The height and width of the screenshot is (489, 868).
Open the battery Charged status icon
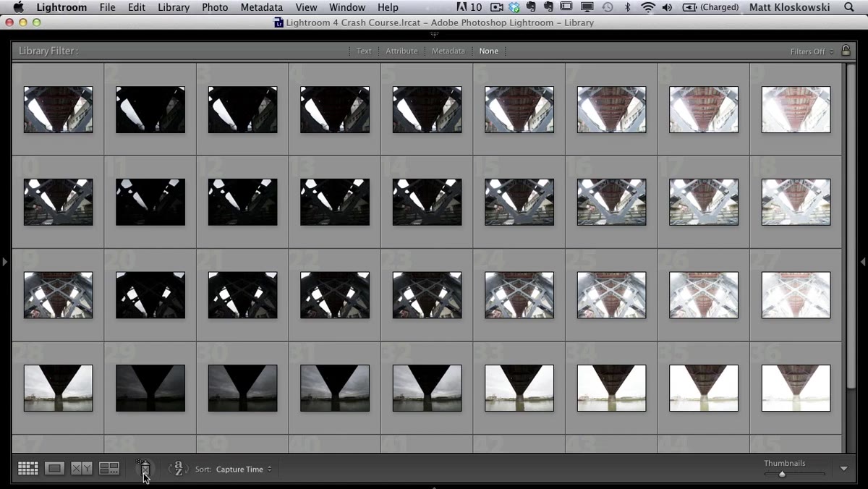[x=710, y=7]
